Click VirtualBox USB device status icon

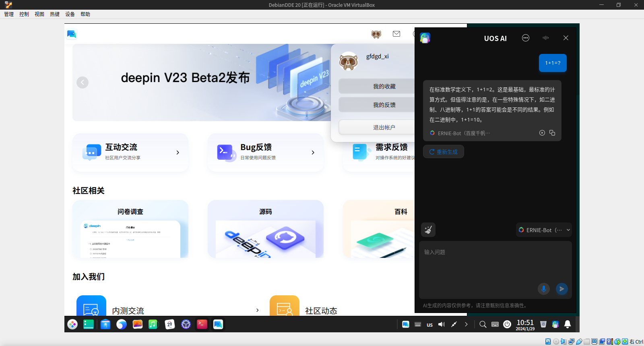pyautogui.click(x=579, y=342)
